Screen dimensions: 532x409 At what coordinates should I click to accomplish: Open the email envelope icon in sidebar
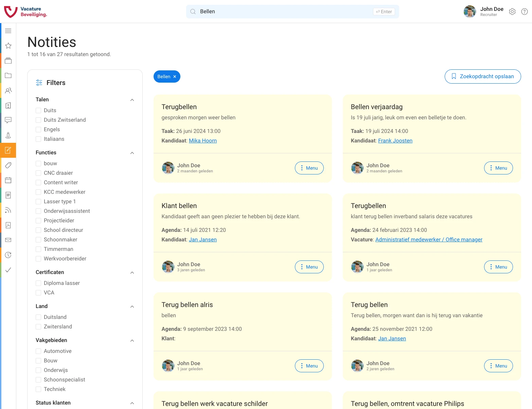(x=8, y=240)
